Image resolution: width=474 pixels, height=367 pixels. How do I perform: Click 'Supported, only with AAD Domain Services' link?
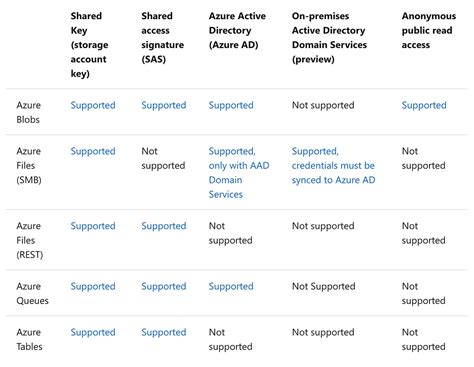(239, 173)
